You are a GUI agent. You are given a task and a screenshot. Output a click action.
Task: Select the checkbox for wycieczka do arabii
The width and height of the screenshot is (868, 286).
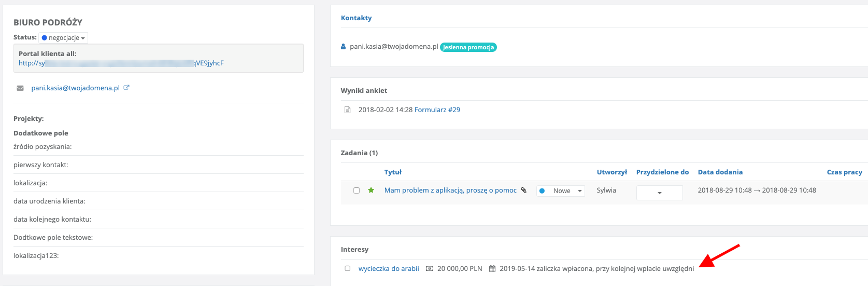pyautogui.click(x=348, y=268)
